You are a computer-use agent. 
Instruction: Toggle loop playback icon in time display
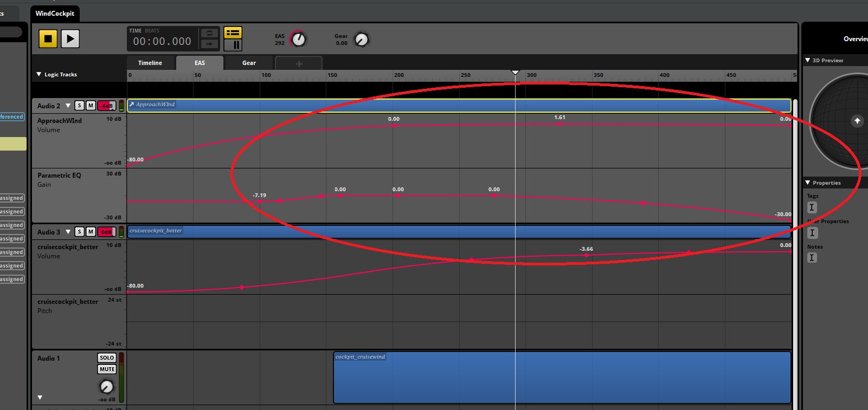tap(209, 33)
